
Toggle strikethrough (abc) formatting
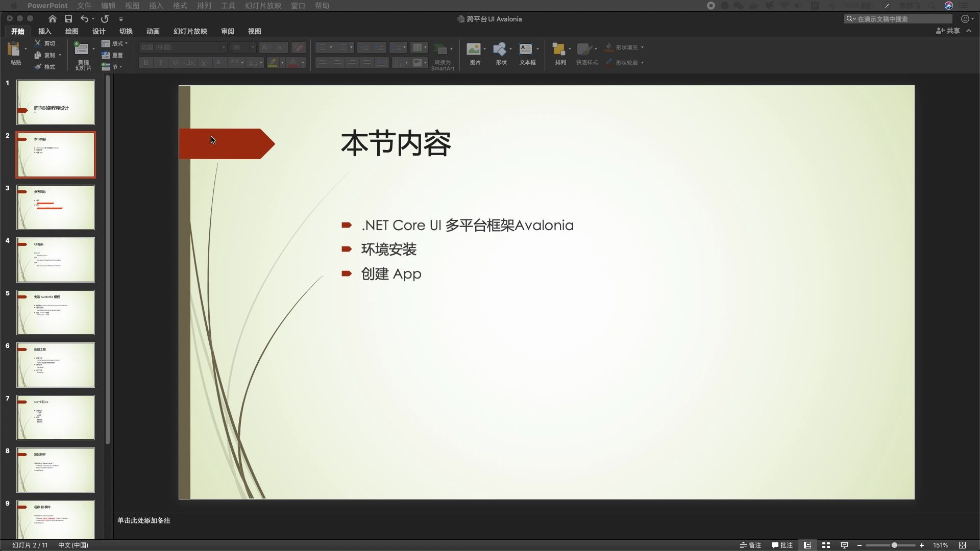coord(190,63)
